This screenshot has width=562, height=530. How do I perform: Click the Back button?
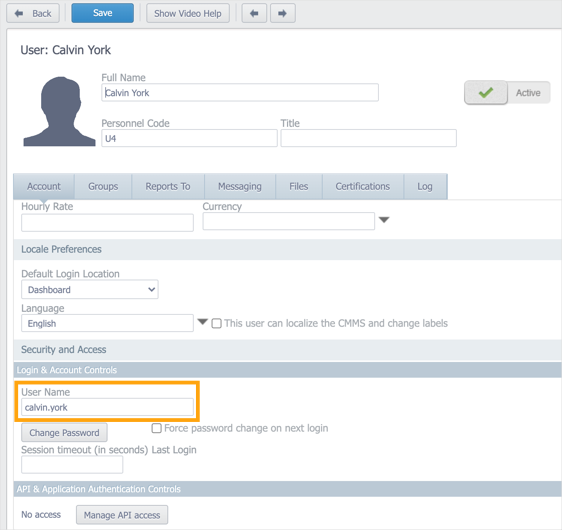(x=33, y=13)
